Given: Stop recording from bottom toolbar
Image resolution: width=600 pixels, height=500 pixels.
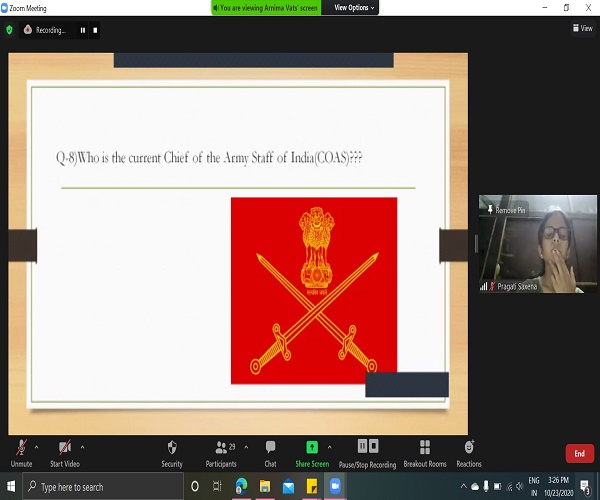Looking at the screenshot, I should (374, 446).
